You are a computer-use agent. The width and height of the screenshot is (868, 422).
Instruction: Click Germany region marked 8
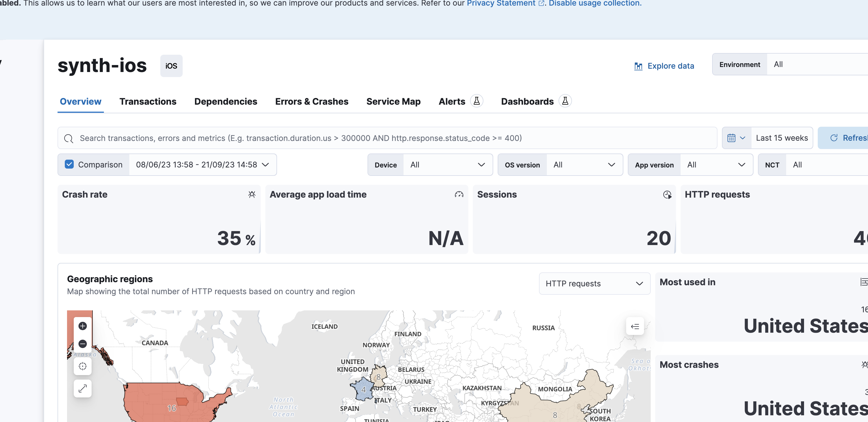(x=379, y=377)
